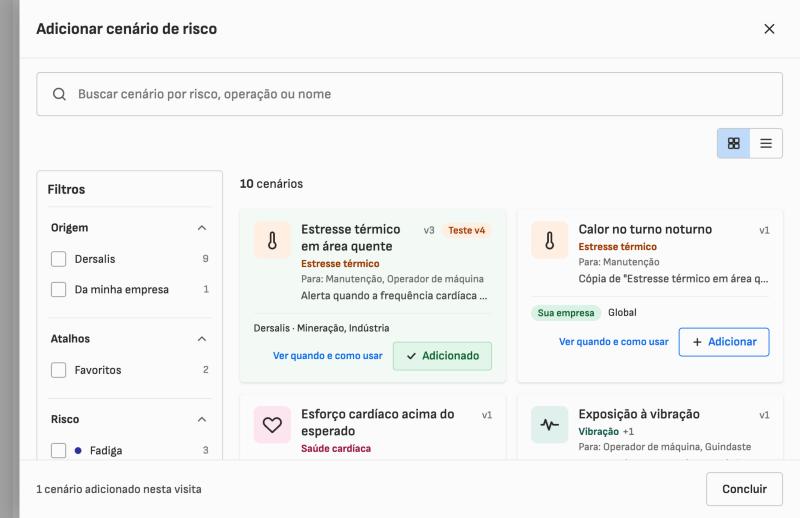Close the Adicionar cenário de risco dialog
Screen dimensions: 800x518
click(x=769, y=29)
